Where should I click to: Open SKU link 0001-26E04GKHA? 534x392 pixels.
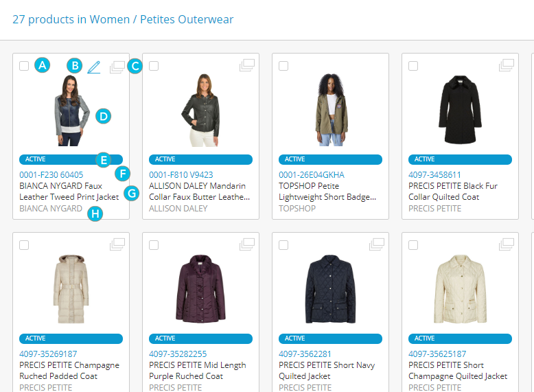pyautogui.click(x=312, y=175)
